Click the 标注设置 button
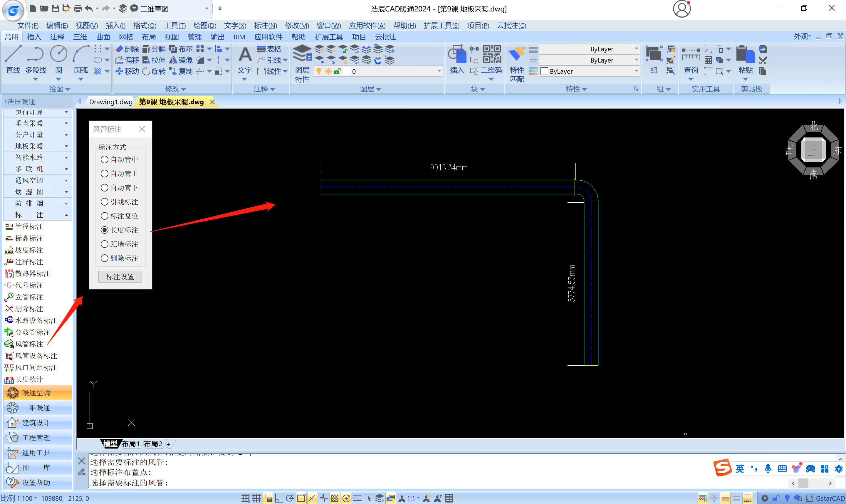This screenshot has width=846, height=504. [x=120, y=276]
